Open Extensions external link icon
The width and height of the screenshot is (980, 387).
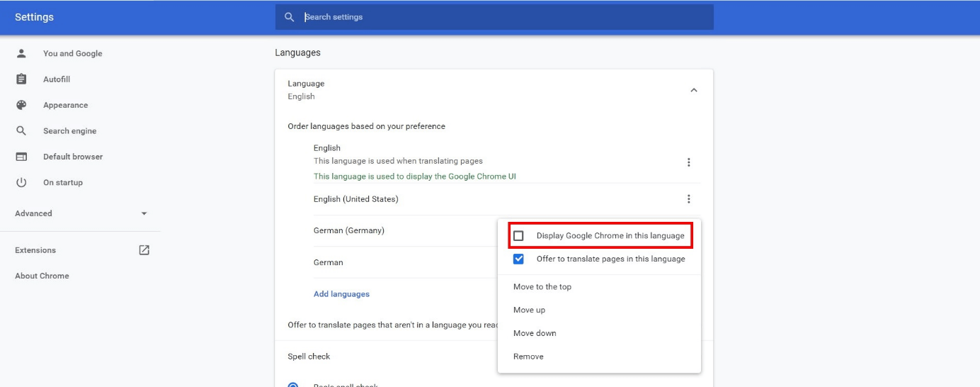click(x=144, y=250)
